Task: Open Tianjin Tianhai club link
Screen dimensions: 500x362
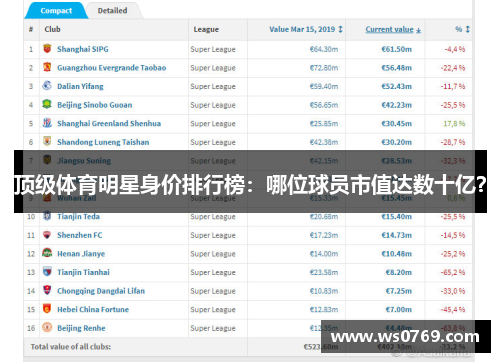Action: coord(83,272)
